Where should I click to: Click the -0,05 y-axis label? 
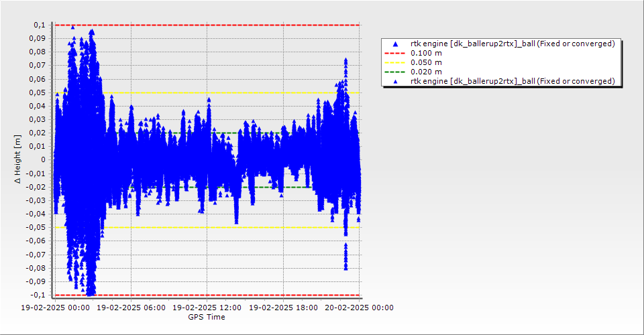pyautogui.click(x=36, y=227)
